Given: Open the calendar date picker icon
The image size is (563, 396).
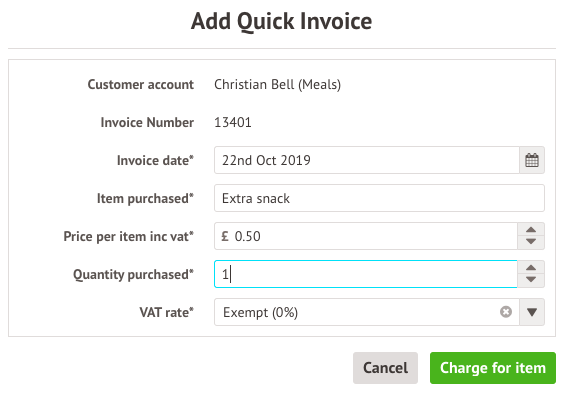Looking at the screenshot, I should (532, 160).
